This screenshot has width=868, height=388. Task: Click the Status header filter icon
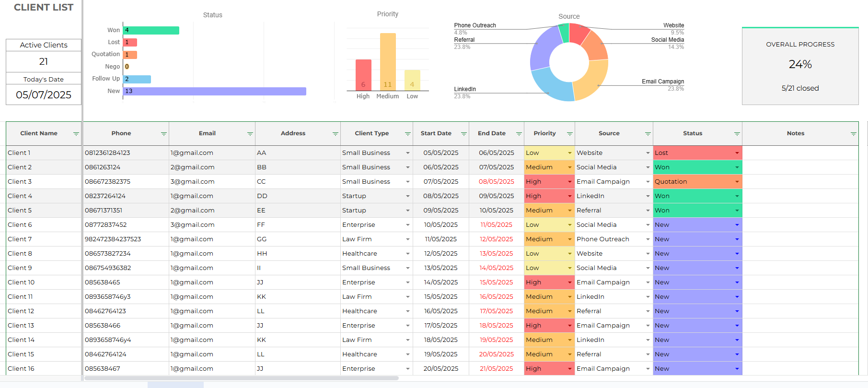(x=737, y=134)
